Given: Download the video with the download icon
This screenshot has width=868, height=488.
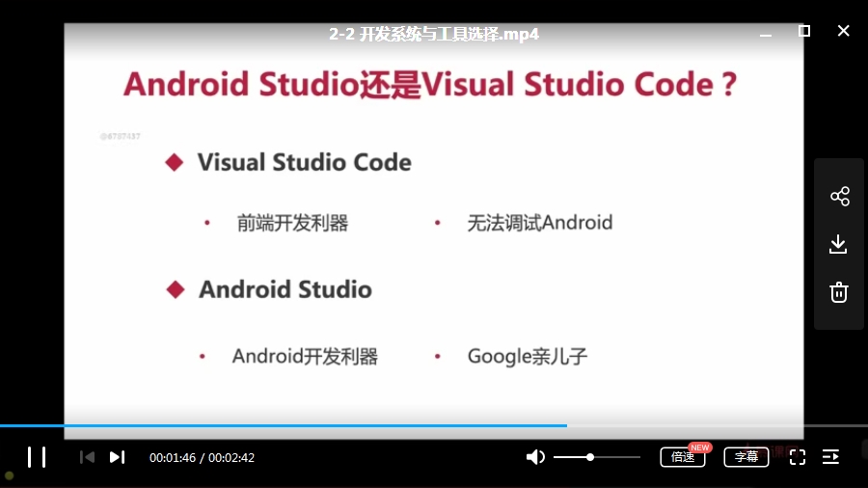Looking at the screenshot, I should pos(838,244).
